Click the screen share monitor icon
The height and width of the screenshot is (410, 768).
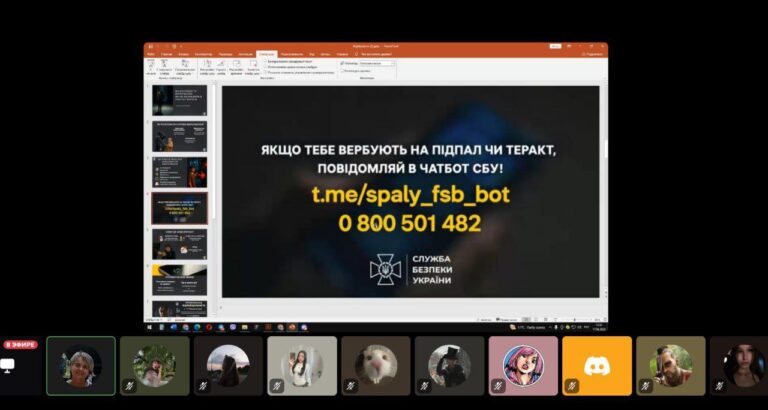[9, 365]
